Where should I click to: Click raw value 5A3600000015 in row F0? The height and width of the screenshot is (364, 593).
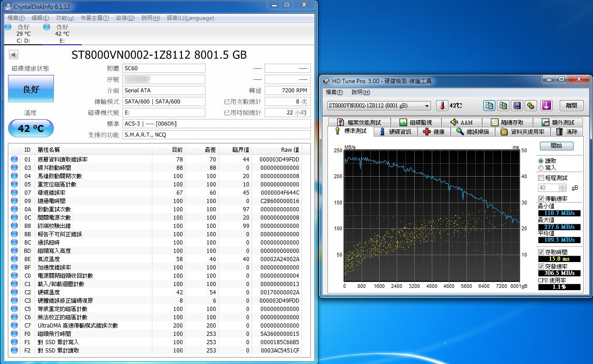(x=280, y=334)
